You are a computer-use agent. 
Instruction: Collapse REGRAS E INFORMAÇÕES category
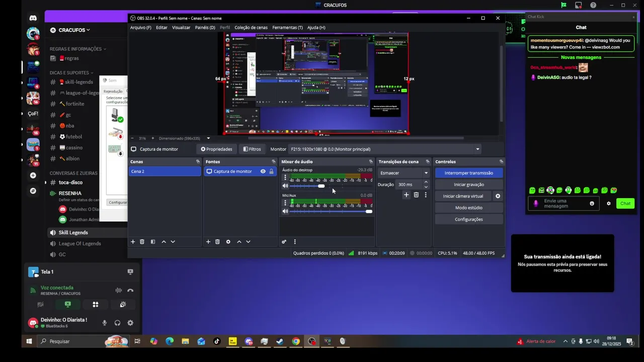(x=78, y=49)
